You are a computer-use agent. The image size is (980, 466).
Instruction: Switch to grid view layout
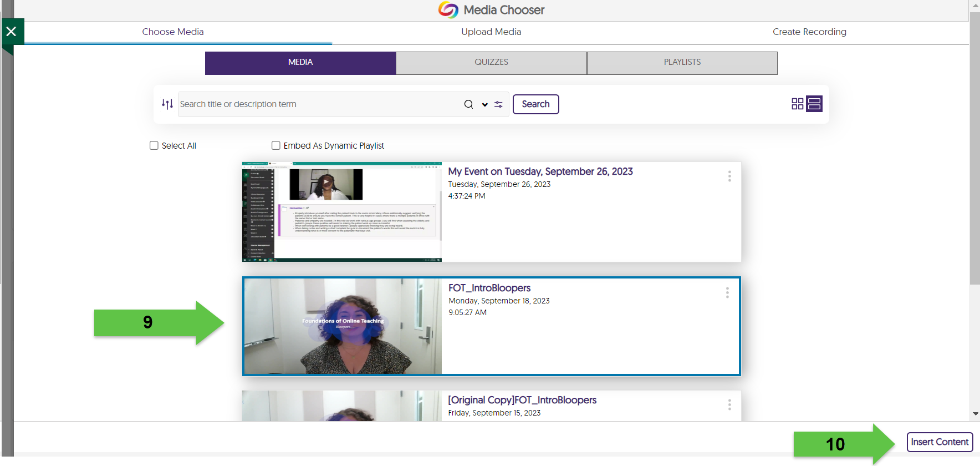tap(797, 104)
